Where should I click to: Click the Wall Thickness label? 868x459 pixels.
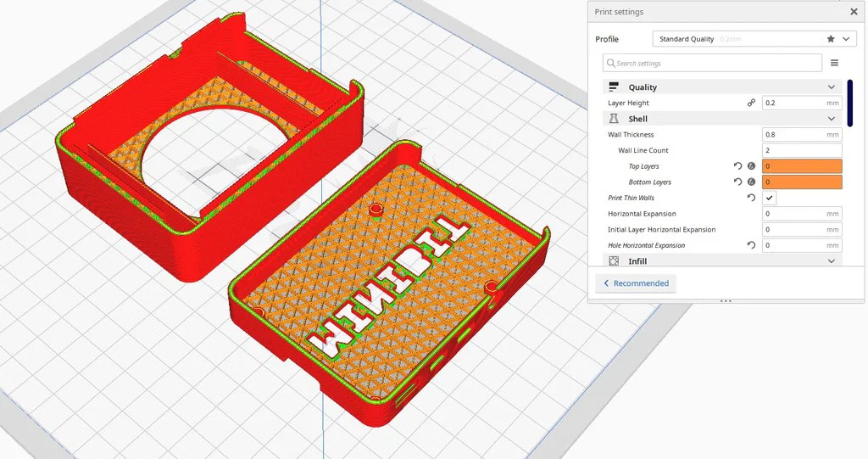tap(631, 135)
